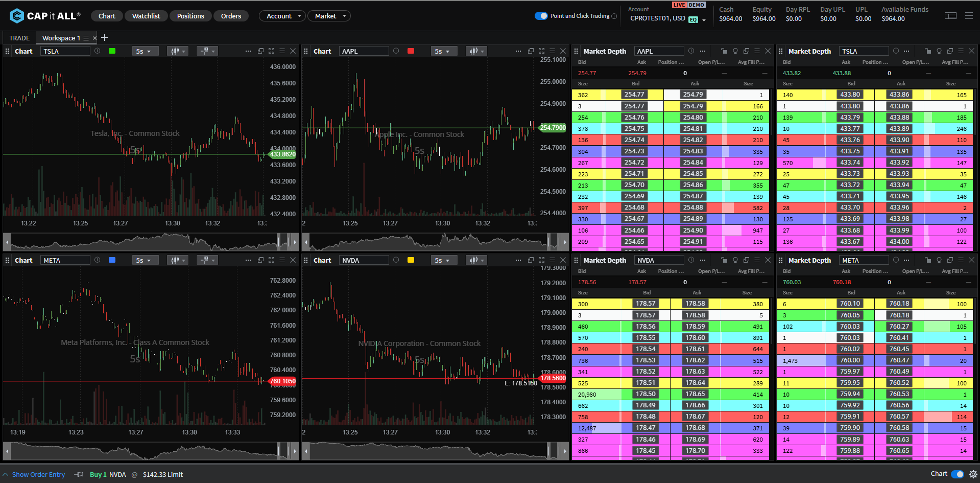Click the Buy 1 NVDA order entry text
This screenshot has height=483, width=980.
pyautogui.click(x=107, y=474)
